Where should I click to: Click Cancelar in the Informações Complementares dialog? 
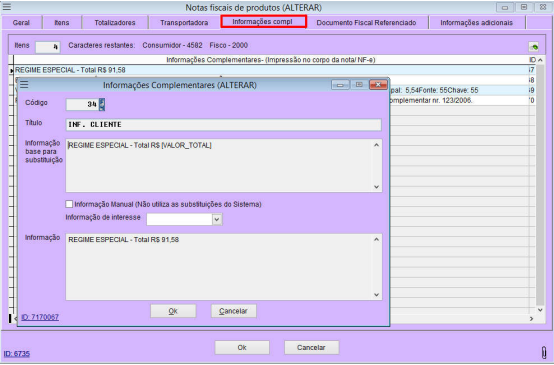tap(233, 311)
